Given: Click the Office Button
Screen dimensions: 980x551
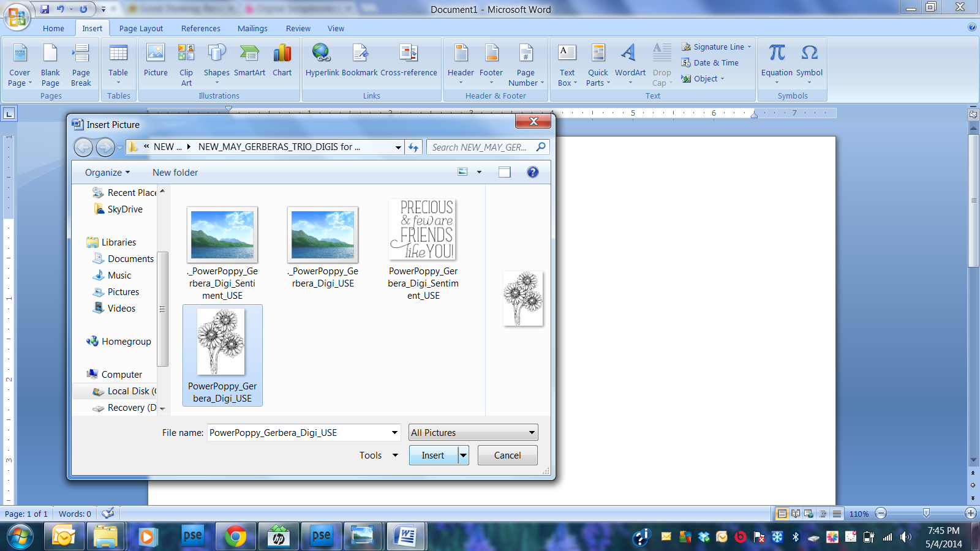Looking at the screenshot, I should [17, 17].
